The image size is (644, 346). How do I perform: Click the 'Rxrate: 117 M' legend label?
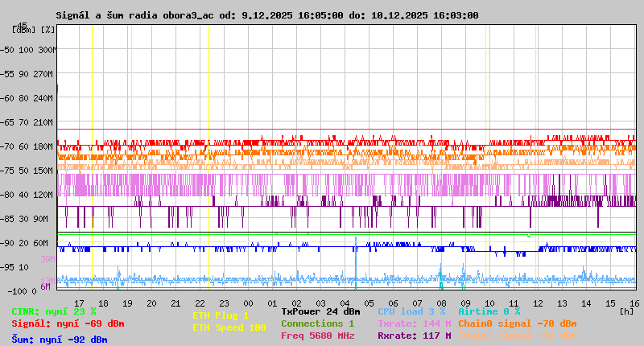click(x=415, y=336)
